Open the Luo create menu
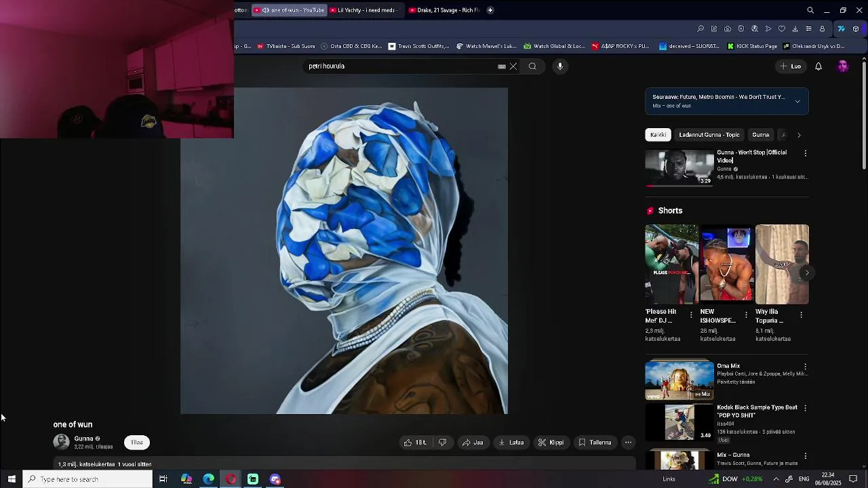The height and width of the screenshot is (488, 868). 791,66
